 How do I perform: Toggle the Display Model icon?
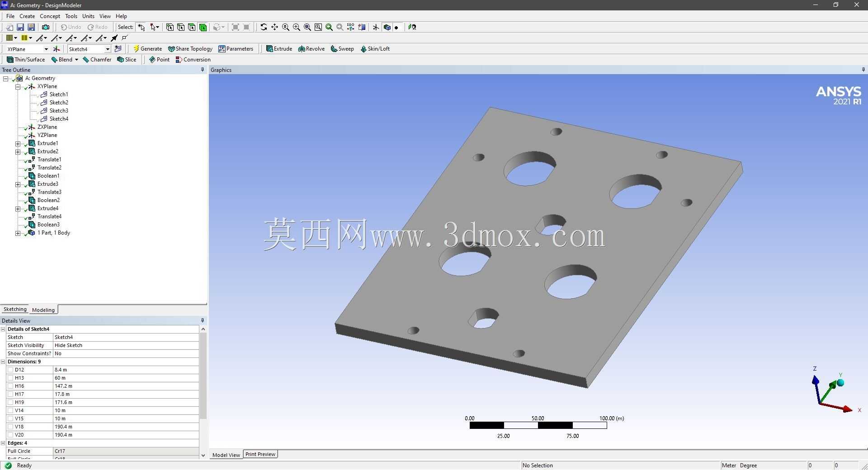click(387, 27)
